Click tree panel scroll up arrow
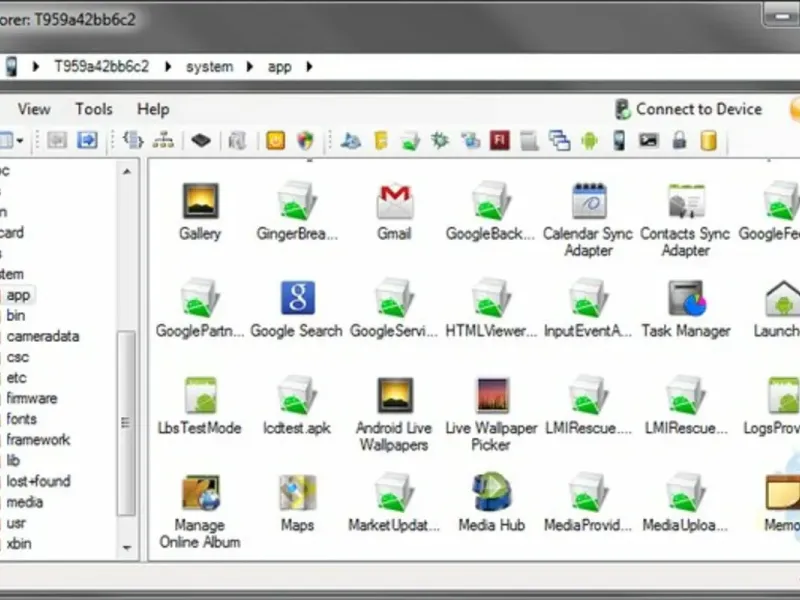800x600 pixels. tap(127, 172)
